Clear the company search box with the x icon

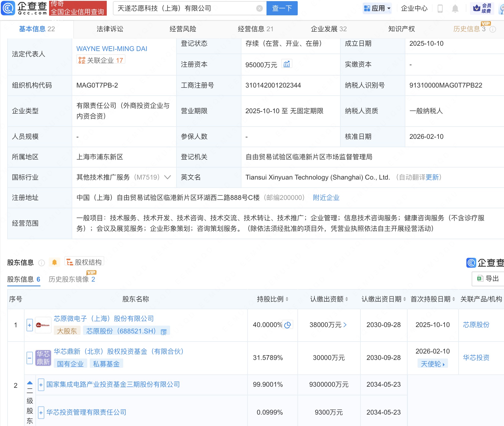[x=260, y=8]
